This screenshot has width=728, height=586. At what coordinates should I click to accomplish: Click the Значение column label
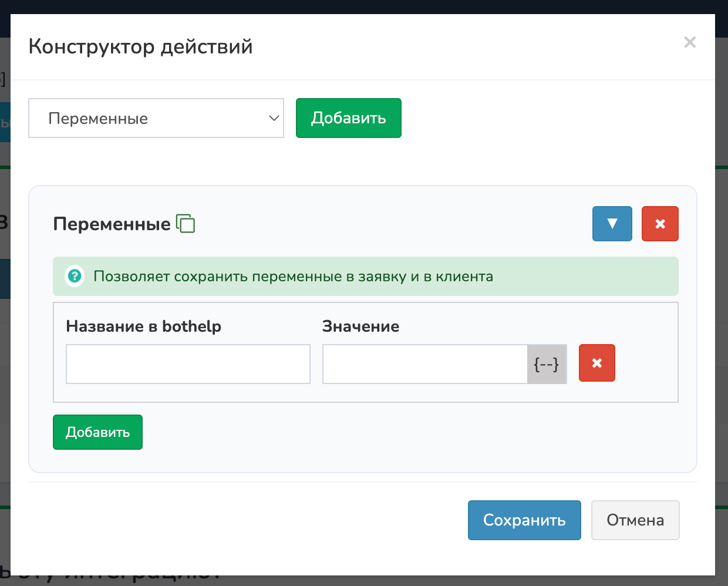tap(360, 326)
